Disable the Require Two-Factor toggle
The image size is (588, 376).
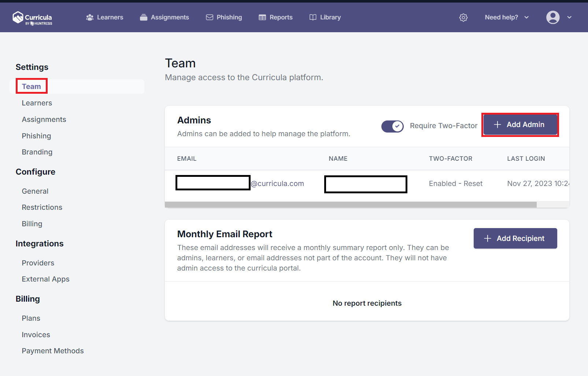(392, 126)
